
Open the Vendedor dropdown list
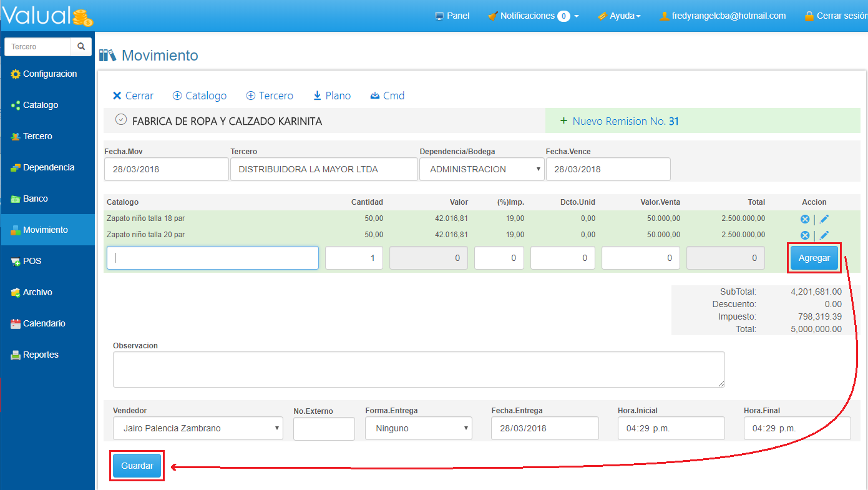[x=198, y=429]
